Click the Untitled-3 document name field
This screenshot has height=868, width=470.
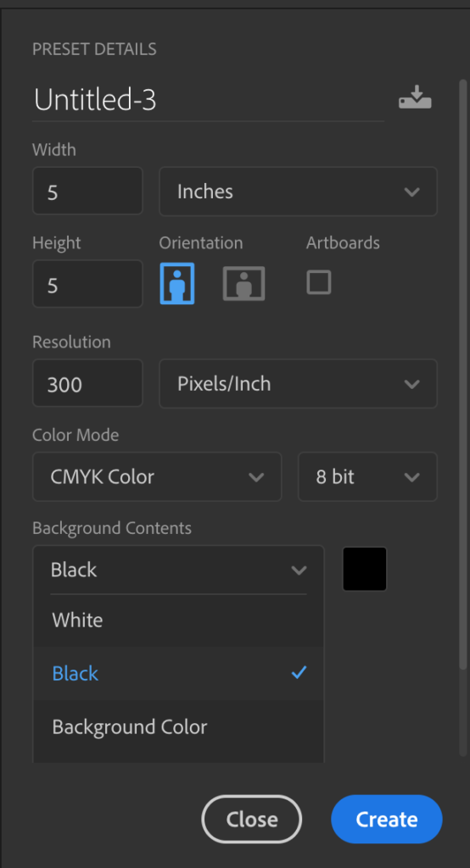coord(209,100)
